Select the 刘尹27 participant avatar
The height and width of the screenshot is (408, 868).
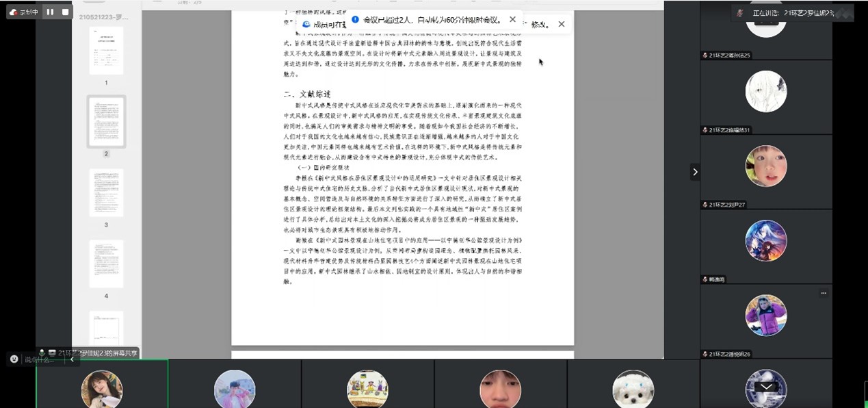(x=766, y=166)
